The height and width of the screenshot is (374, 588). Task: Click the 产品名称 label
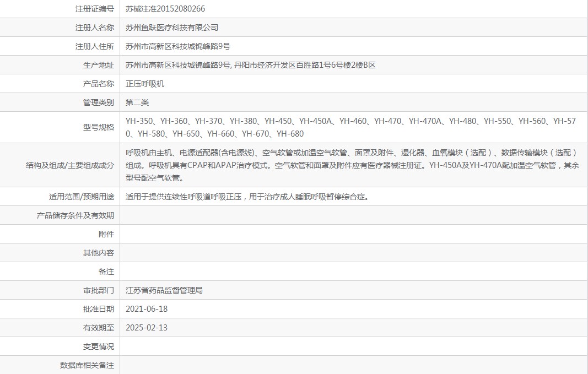98,84
